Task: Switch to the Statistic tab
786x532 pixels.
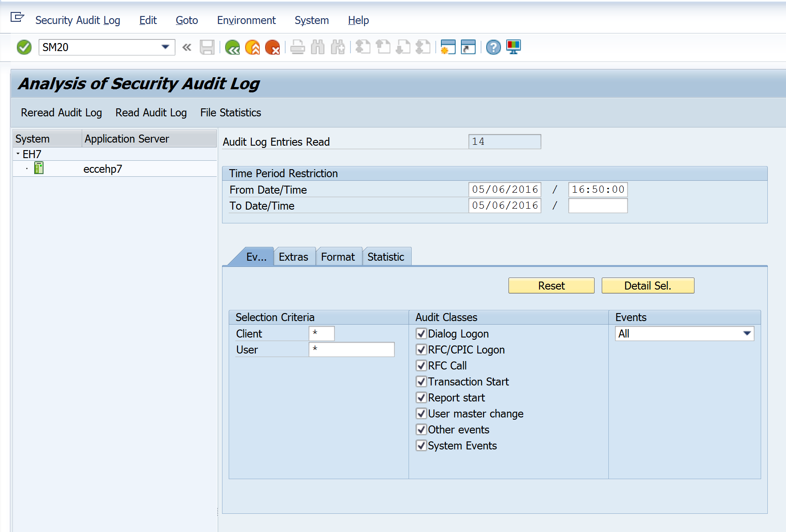Action: (x=386, y=257)
